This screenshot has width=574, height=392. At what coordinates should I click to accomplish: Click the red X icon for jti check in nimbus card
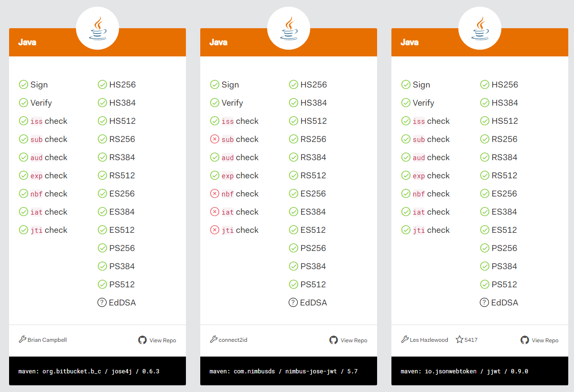(x=215, y=230)
